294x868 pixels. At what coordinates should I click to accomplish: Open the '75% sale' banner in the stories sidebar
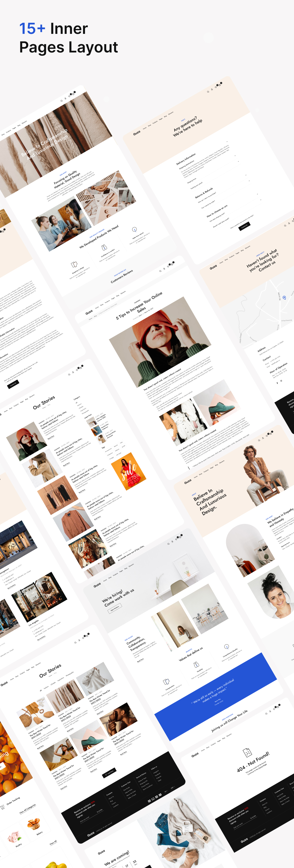(x=128, y=471)
